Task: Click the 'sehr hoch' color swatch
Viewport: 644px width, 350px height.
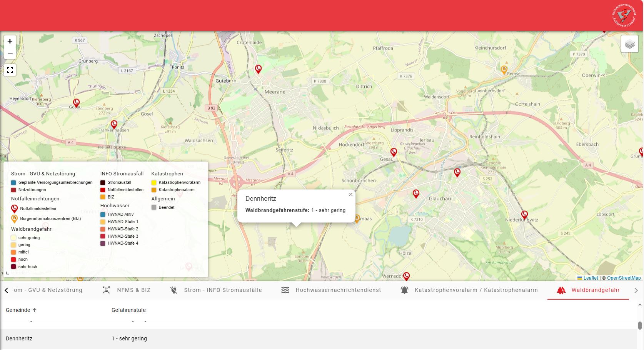Action: [x=13, y=267]
